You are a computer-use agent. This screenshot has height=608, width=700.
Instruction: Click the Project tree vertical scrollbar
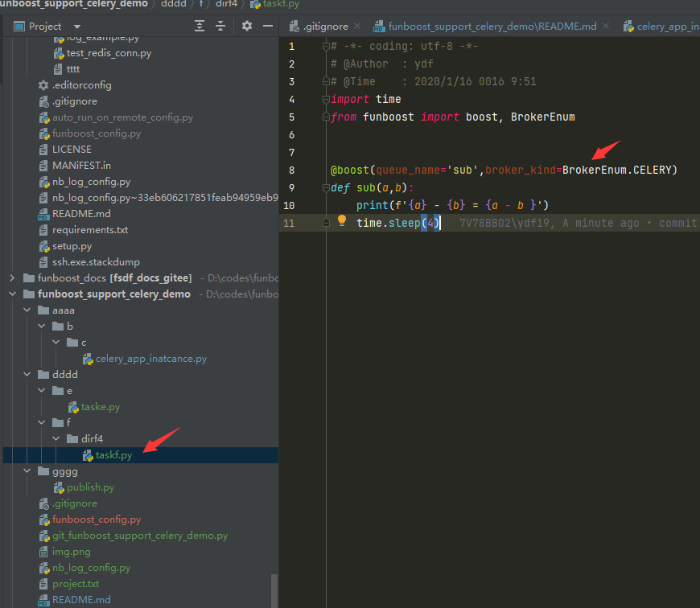(274, 590)
